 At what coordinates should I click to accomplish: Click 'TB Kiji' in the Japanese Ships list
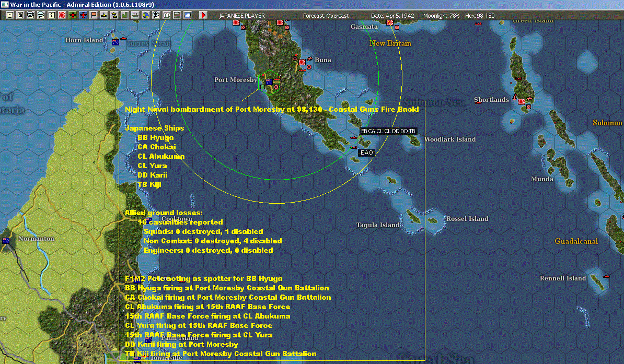coord(149,184)
